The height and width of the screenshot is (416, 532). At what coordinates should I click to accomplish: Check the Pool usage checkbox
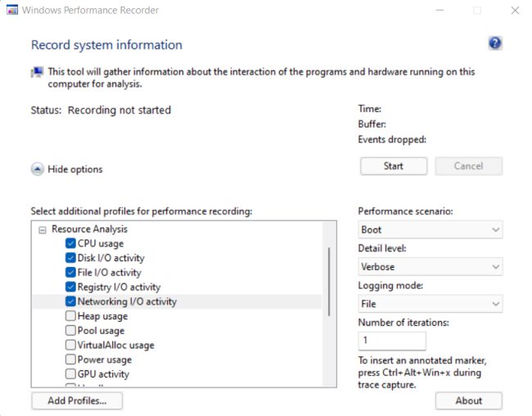coord(70,331)
